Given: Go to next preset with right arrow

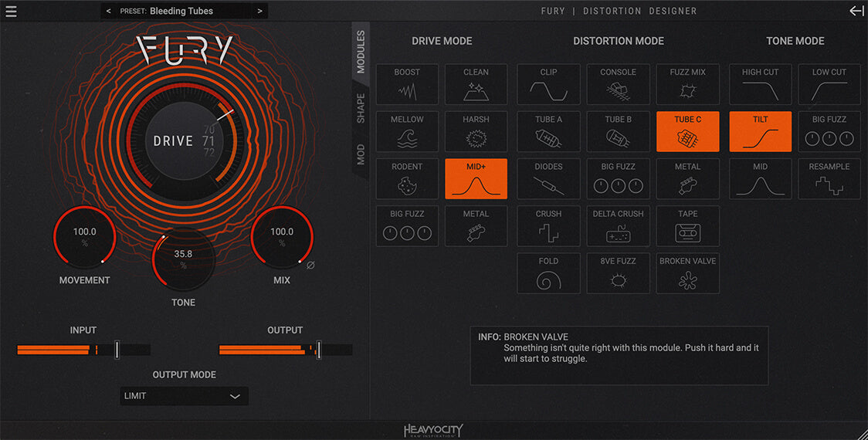Looking at the screenshot, I should (259, 11).
